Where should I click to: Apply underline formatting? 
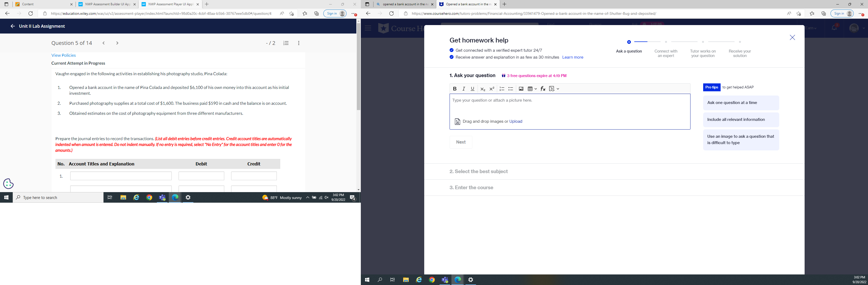coord(472,88)
